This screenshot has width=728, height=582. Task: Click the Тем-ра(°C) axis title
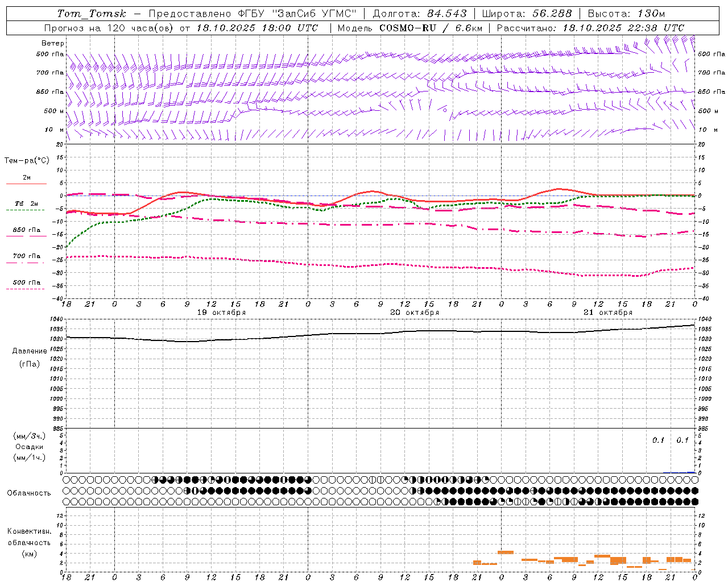tap(27, 161)
